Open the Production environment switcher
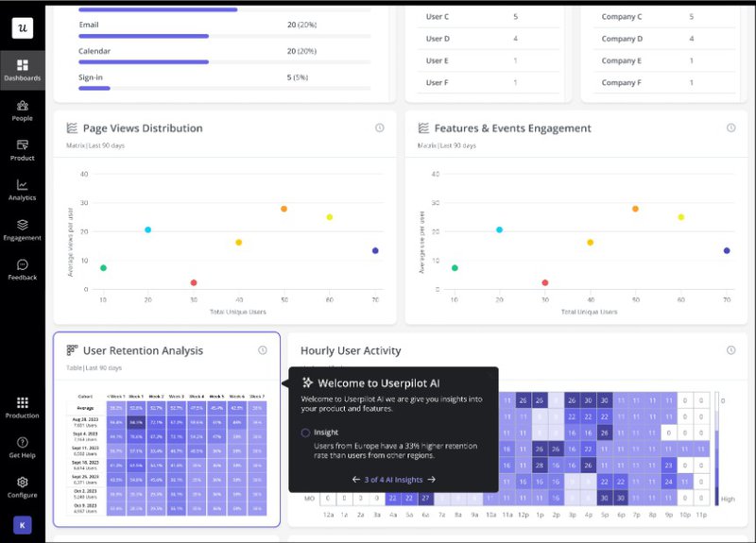Screen dimensions: 756x543 tap(22, 407)
